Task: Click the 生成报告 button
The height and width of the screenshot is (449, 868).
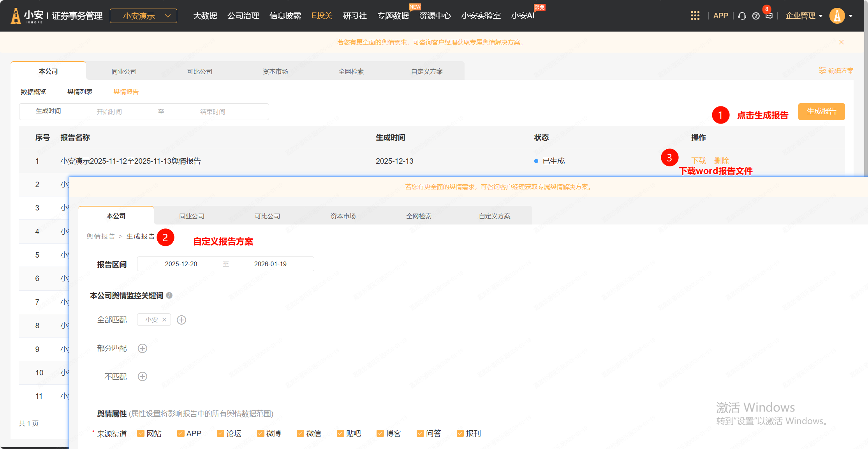Action: pos(821,111)
